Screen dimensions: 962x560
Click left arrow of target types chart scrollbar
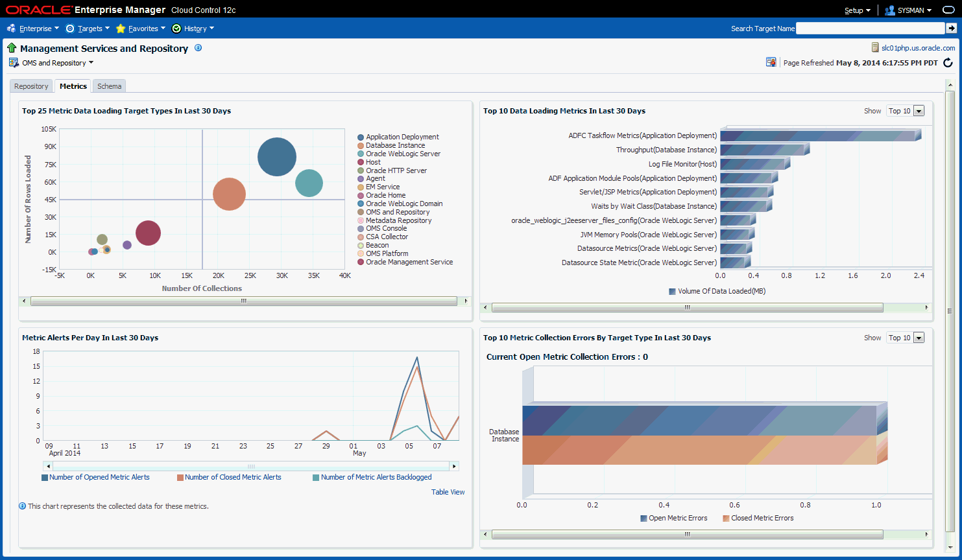(x=25, y=301)
